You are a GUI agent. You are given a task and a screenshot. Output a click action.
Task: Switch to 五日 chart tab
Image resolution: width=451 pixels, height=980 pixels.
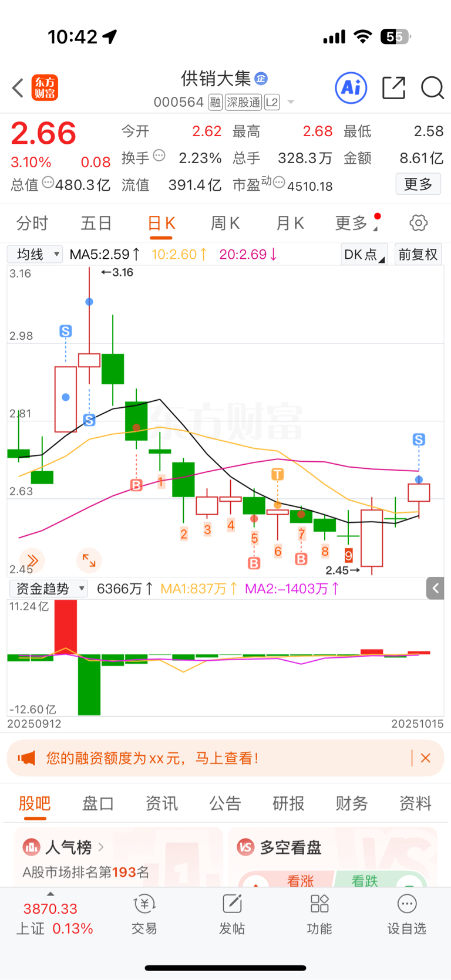point(96,223)
